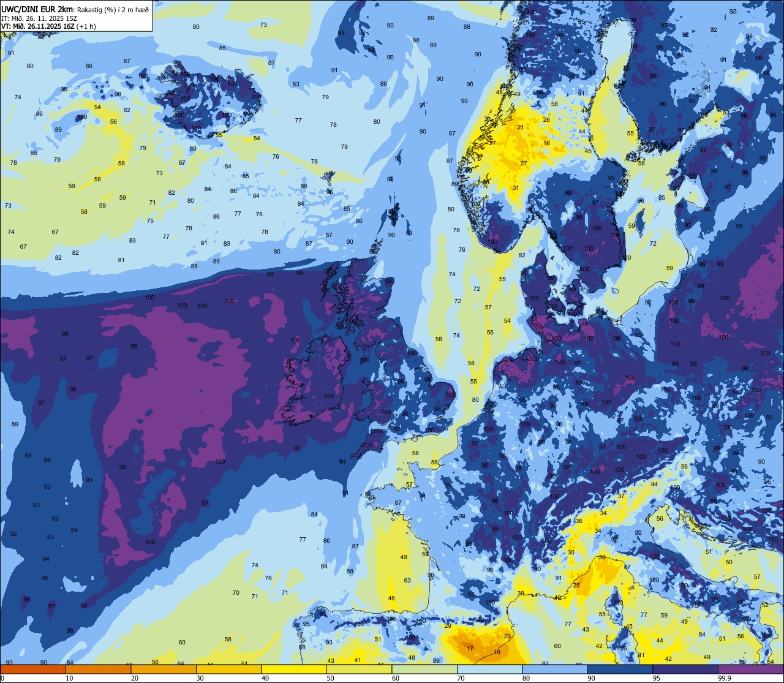Click the humidity value 31 in southern Norway

(x=516, y=188)
